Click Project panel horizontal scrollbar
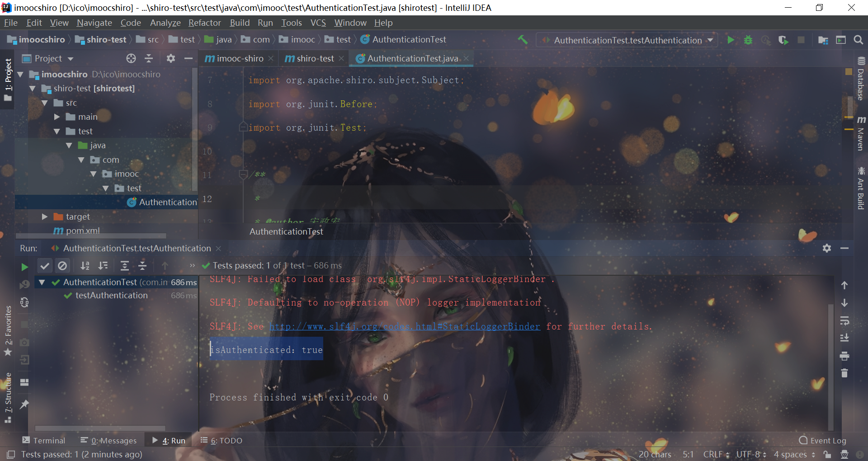The height and width of the screenshot is (461, 868). [x=91, y=235]
